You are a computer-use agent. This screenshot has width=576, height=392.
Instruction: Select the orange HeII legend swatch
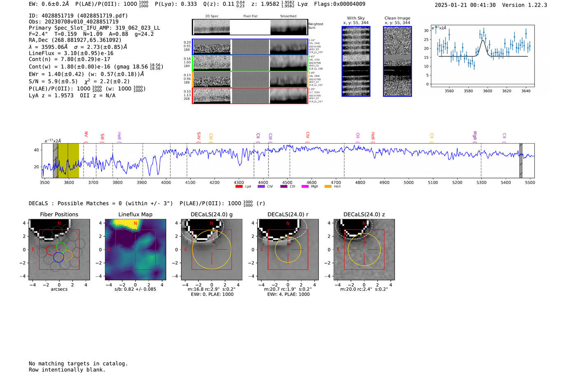(328, 187)
